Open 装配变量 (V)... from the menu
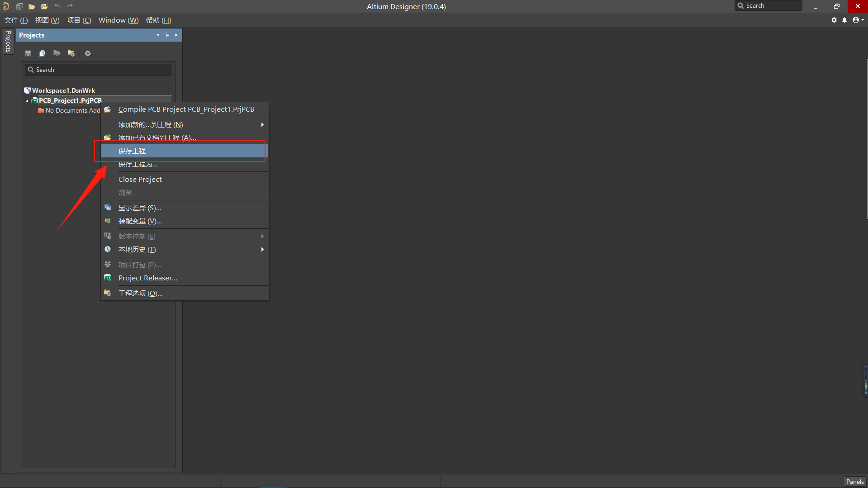 pos(185,221)
